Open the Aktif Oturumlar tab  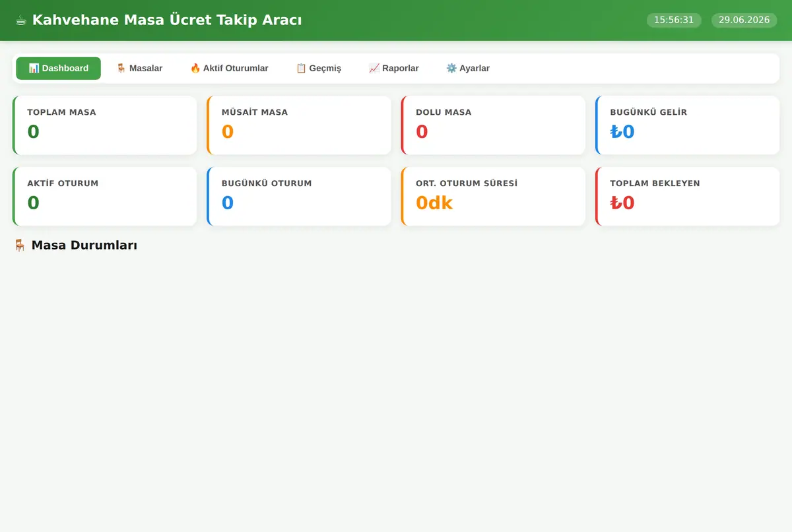[x=229, y=68]
